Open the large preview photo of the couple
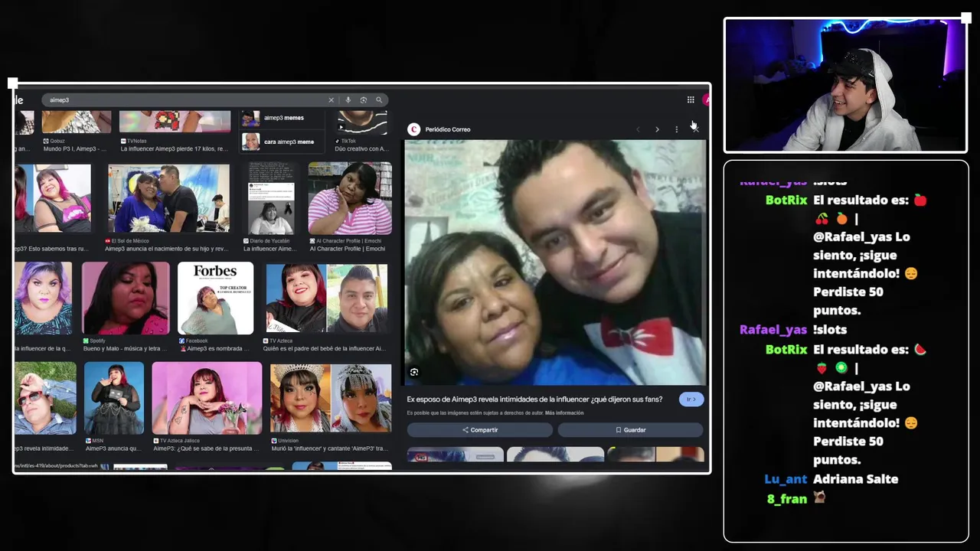 coord(555,262)
